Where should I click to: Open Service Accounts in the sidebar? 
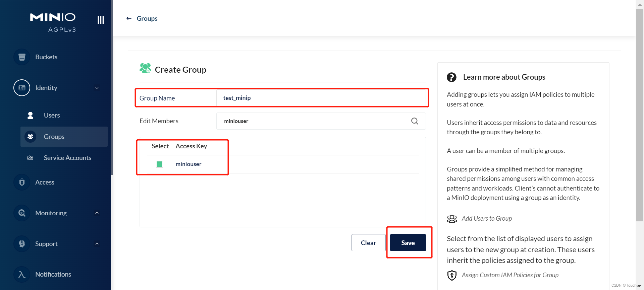pos(67,158)
